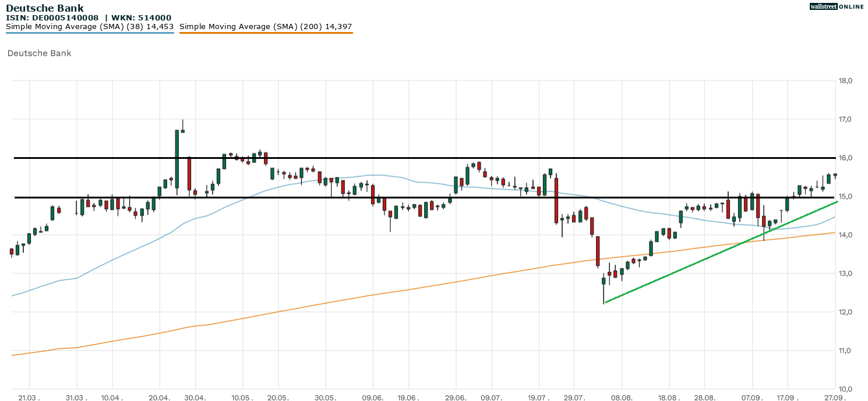Click the 14,0 price axis label

click(845, 235)
